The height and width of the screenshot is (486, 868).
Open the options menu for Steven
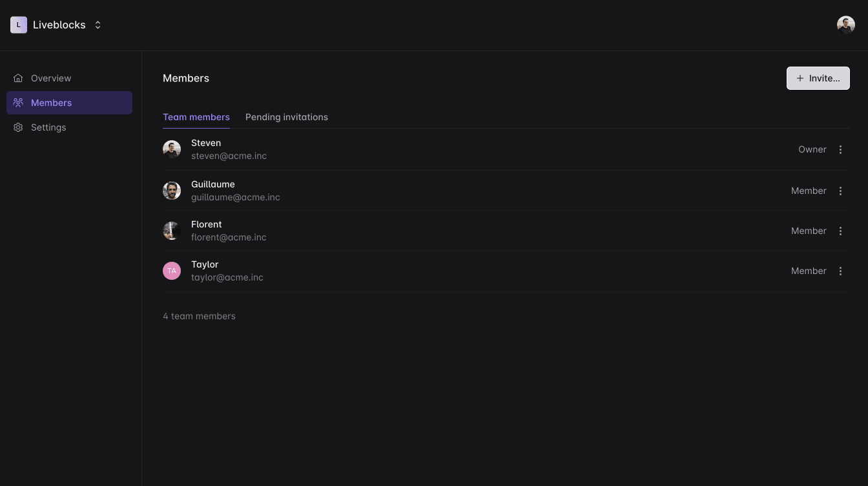[840, 149]
